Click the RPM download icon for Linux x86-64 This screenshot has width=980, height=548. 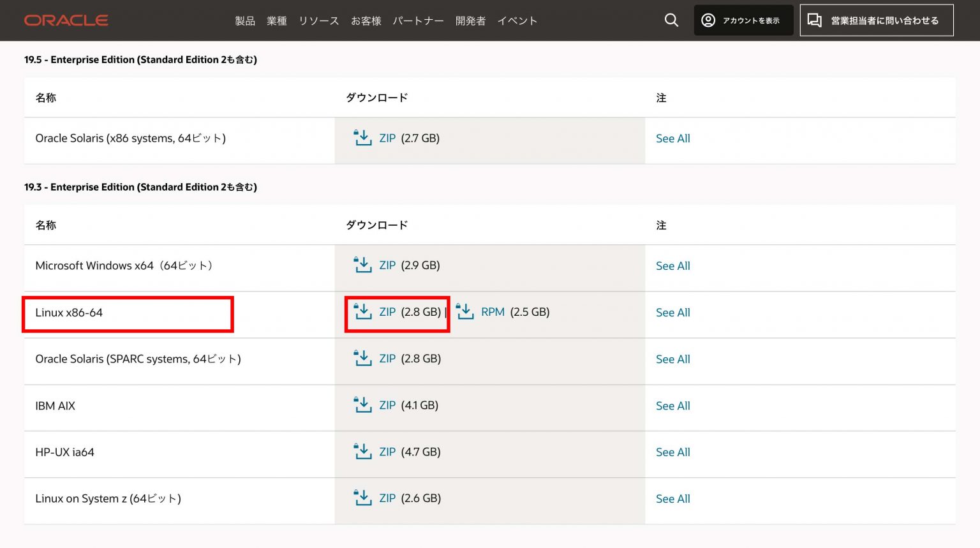click(464, 312)
